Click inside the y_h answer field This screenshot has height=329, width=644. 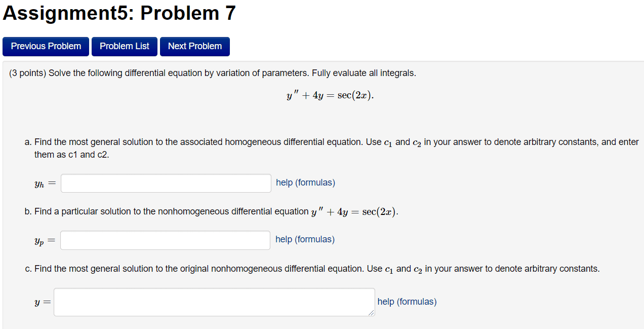[166, 183]
